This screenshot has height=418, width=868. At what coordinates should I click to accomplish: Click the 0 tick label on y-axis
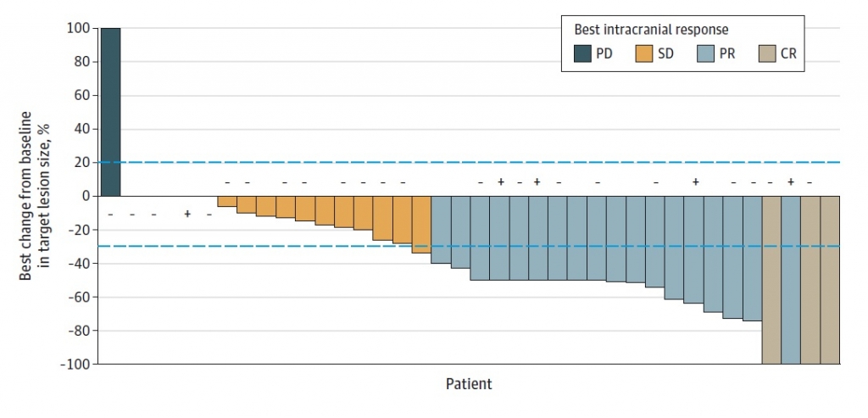click(x=86, y=196)
